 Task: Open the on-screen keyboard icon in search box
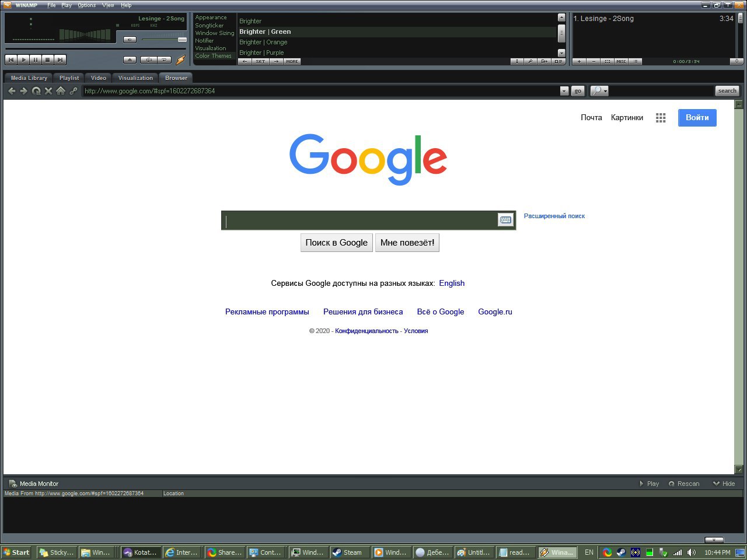point(505,220)
